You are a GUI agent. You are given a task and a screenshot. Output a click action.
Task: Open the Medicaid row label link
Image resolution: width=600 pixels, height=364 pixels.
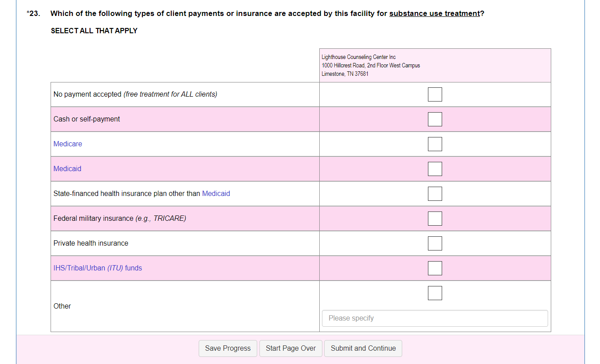tap(67, 169)
